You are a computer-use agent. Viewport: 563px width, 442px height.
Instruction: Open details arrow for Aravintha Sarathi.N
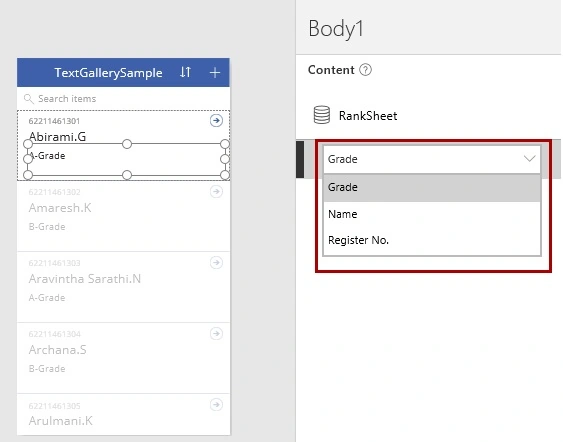216,262
